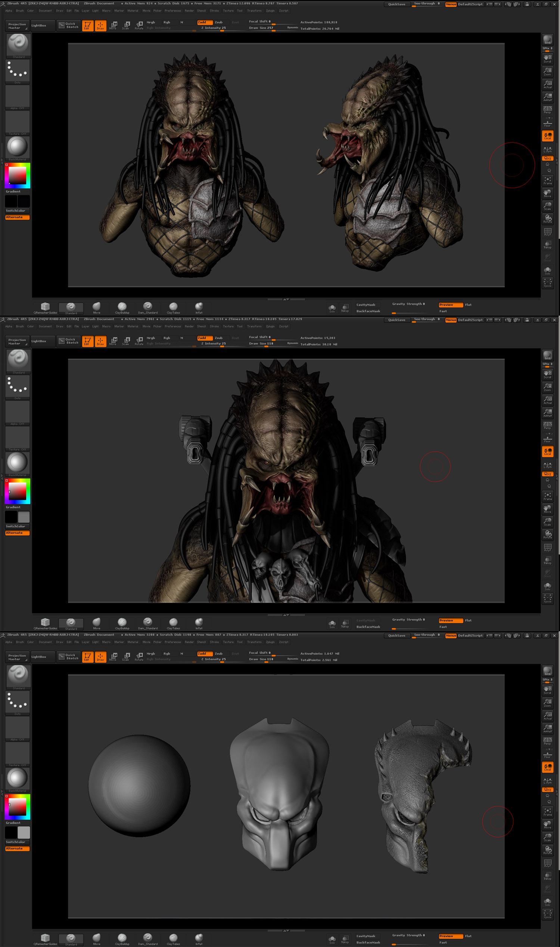Expand bottom tray divider arrows in two-bust window
The width and height of the screenshot is (560, 947).
[286, 299]
